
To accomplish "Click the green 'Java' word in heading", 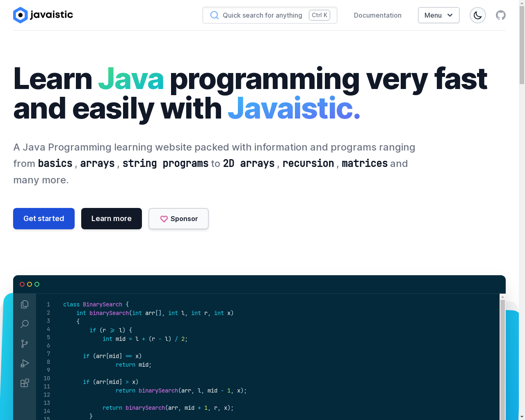I will tap(131, 79).
